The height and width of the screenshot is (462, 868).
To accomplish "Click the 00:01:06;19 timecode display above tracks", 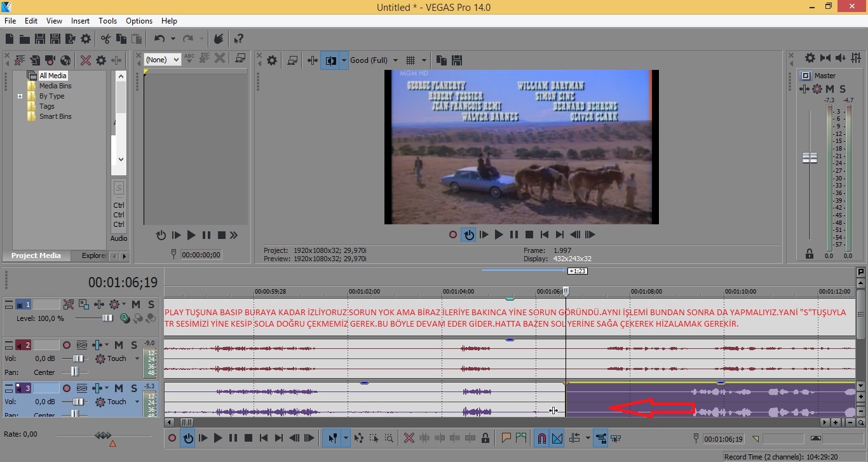I will [123, 282].
